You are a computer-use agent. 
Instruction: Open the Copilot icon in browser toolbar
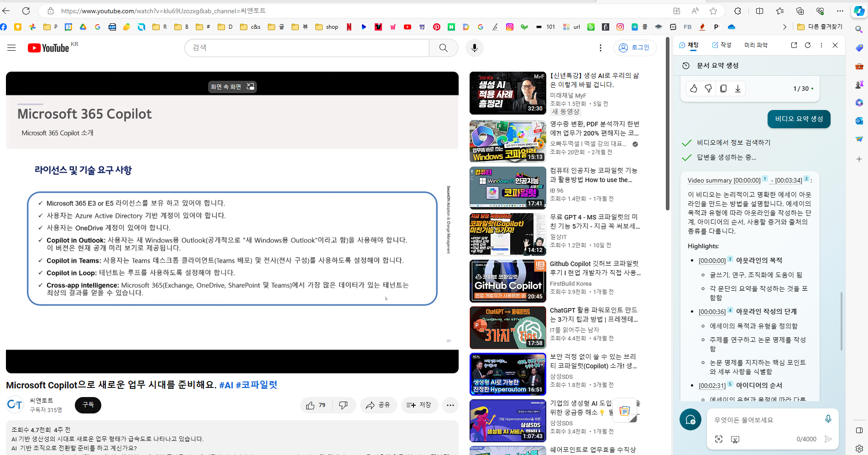(x=859, y=11)
